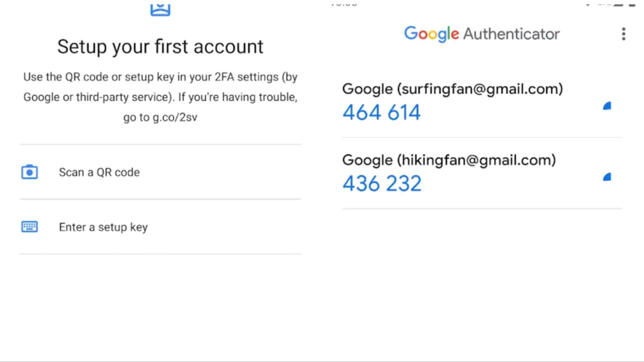Viewport: 644px width, 362px height.
Task: Copy the 436 232 verification code
Action: [x=382, y=183]
